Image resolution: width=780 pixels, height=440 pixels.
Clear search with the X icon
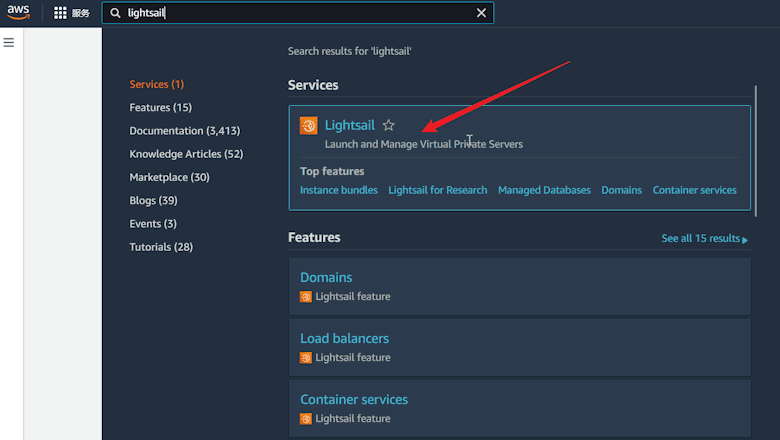pyautogui.click(x=481, y=13)
